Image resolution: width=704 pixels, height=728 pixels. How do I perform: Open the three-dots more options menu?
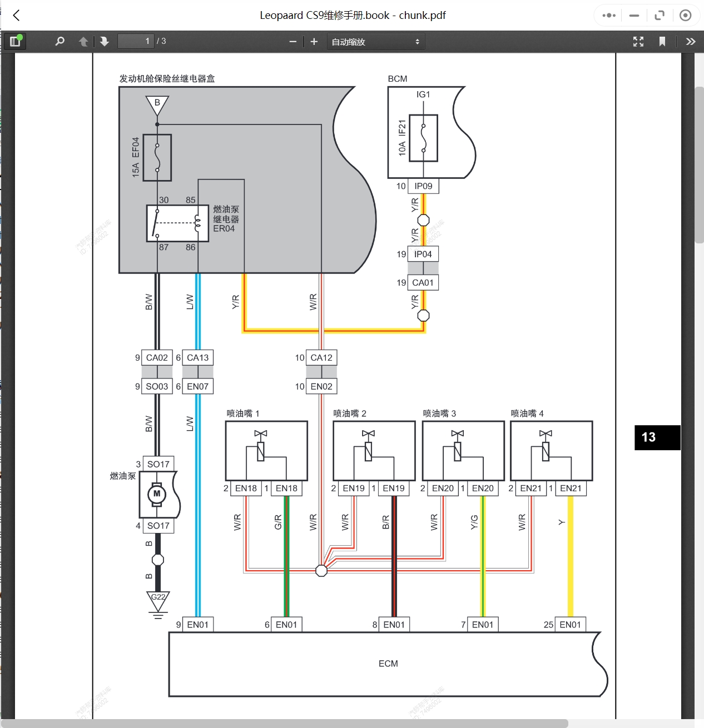(609, 16)
